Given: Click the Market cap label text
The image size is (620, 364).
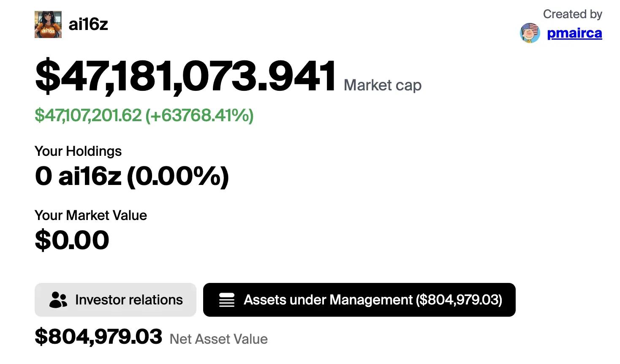Looking at the screenshot, I should pyautogui.click(x=383, y=85).
